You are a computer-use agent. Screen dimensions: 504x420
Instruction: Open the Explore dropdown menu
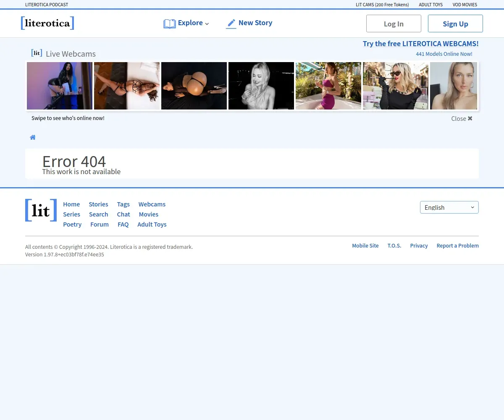pyautogui.click(x=186, y=23)
